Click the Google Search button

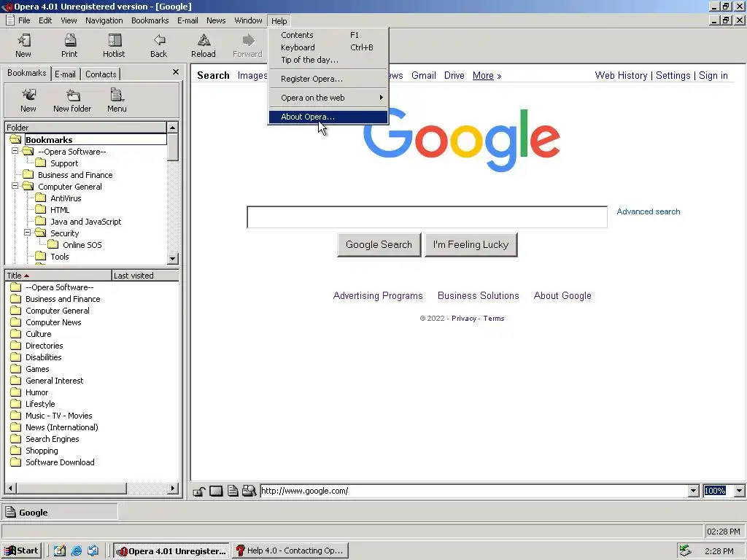click(x=379, y=245)
